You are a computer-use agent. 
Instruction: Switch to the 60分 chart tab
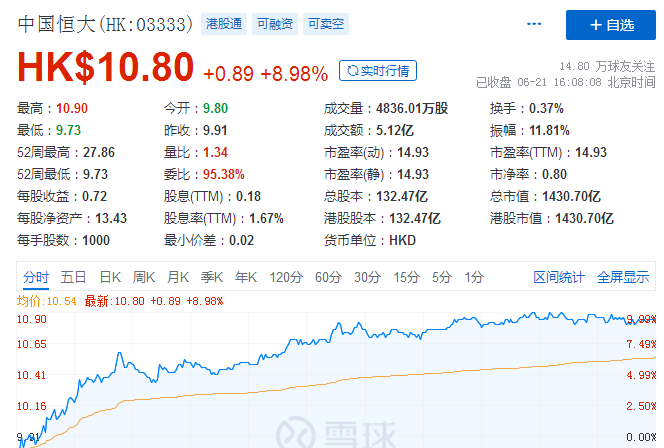(x=328, y=277)
